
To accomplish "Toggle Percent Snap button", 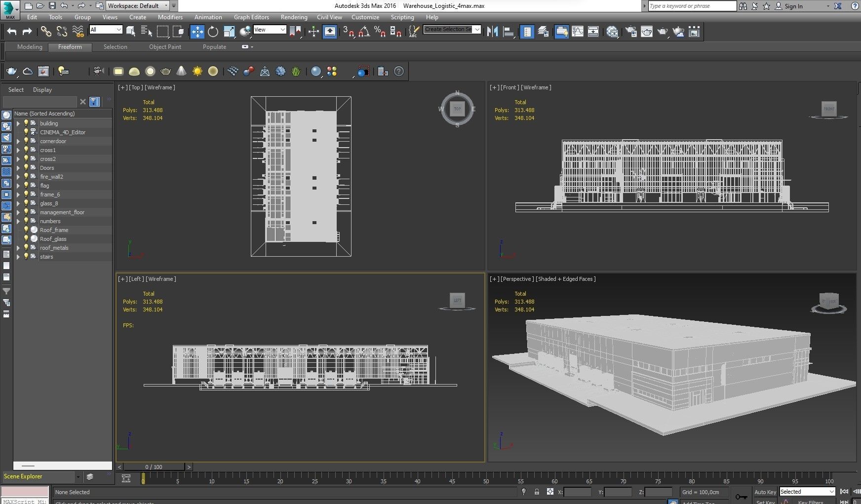I will tap(380, 32).
